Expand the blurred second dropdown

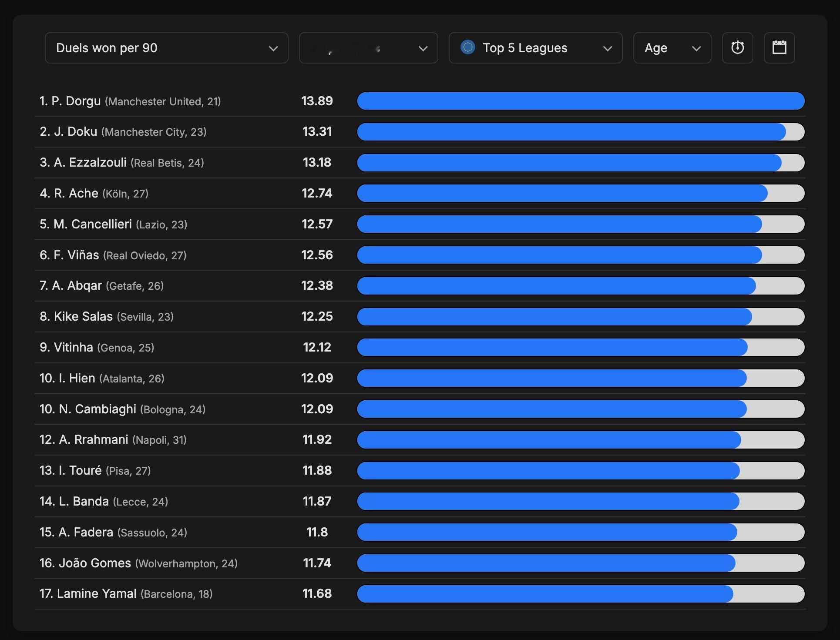368,48
